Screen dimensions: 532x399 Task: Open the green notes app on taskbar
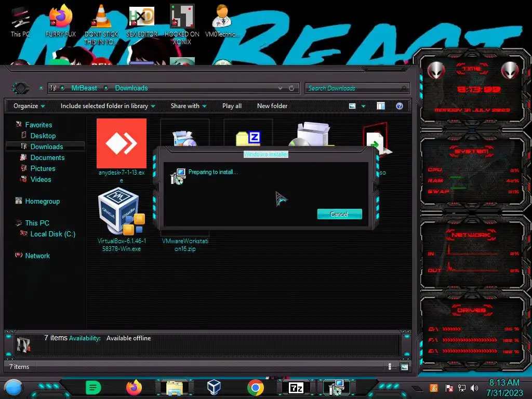pos(94,388)
